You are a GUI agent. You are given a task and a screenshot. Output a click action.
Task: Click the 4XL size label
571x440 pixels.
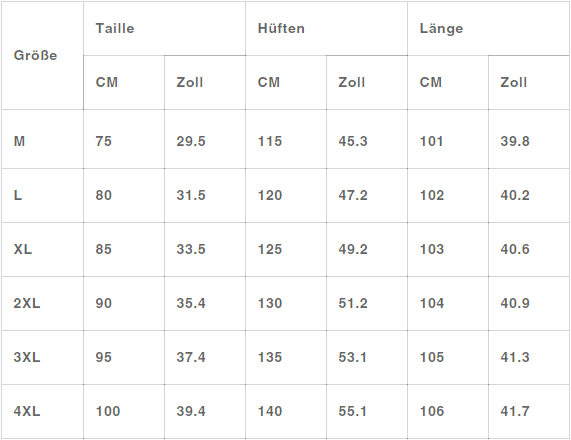tap(27, 411)
